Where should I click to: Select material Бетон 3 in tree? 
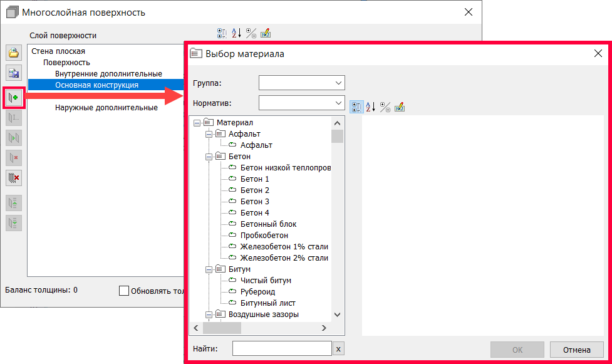tap(255, 202)
